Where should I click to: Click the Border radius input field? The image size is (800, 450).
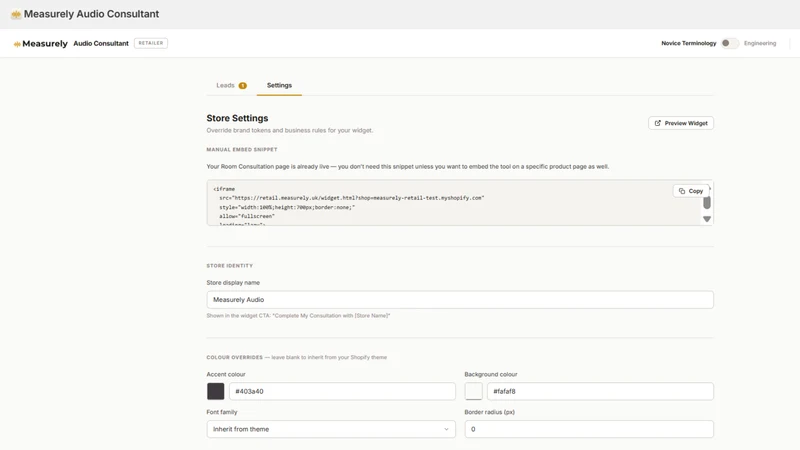coord(589,429)
